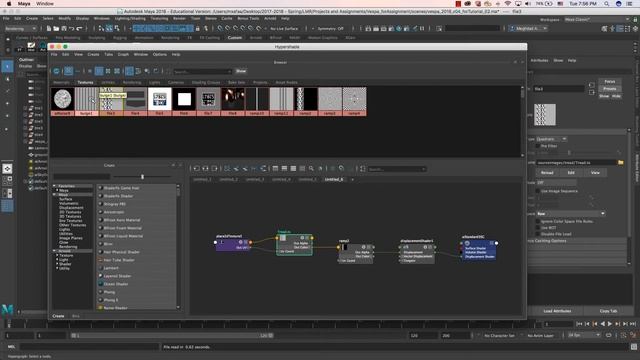
Task: Toggle Ignore Color Space File Rules checkbox
Action: click(538, 221)
